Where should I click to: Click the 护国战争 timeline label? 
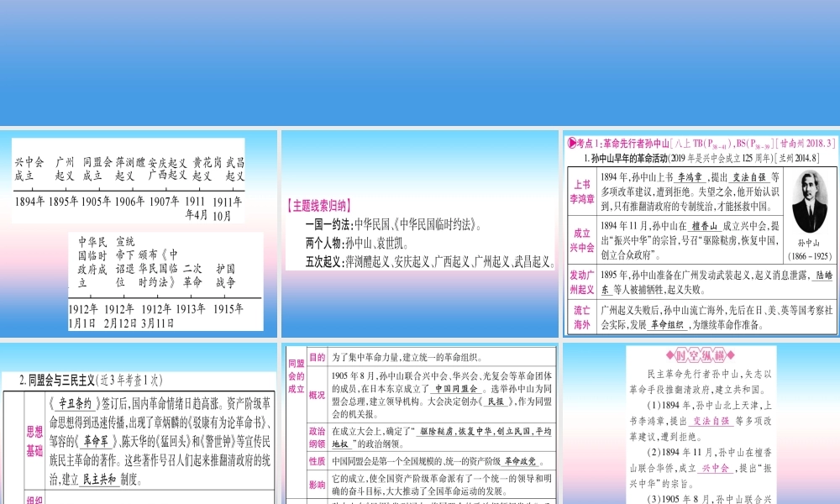click(225, 276)
